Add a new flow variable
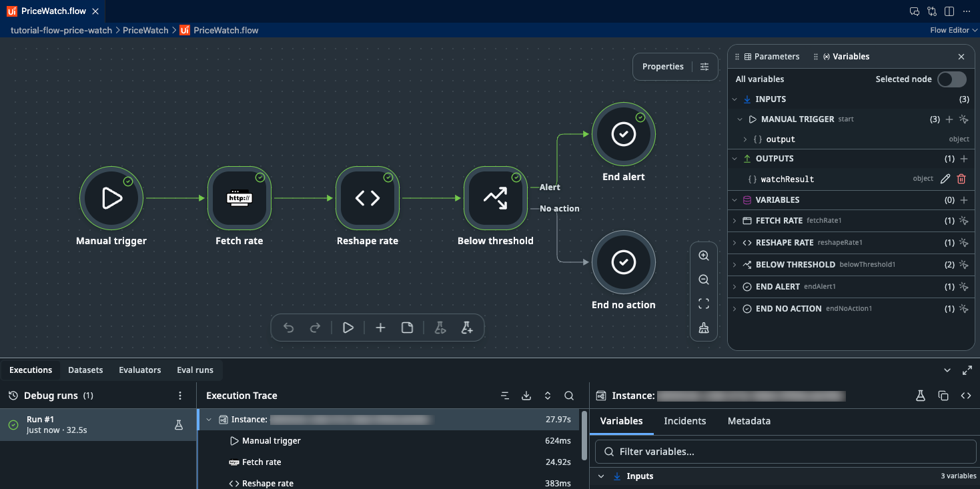The image size is (980, 489). tap(963, 200)
